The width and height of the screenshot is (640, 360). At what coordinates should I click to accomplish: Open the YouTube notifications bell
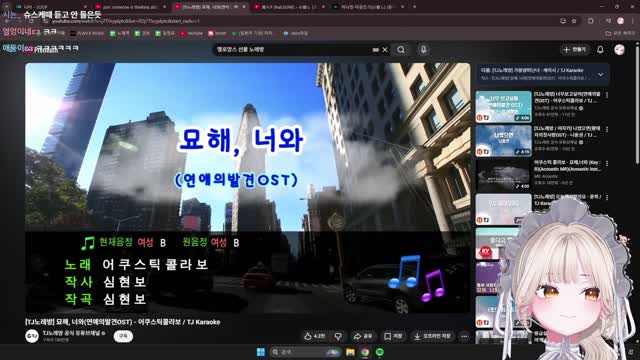coord(600,50)
